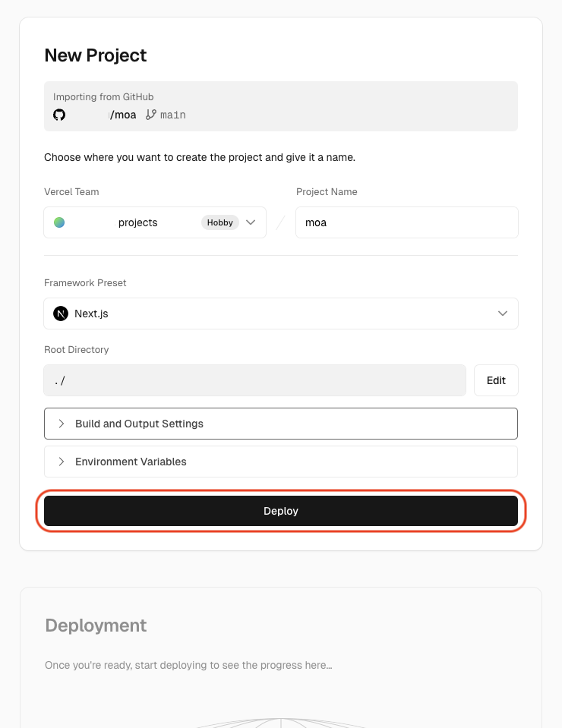Click the Next.js logo icon
Viewport: 562px width, 728px height.
(61, 314)
